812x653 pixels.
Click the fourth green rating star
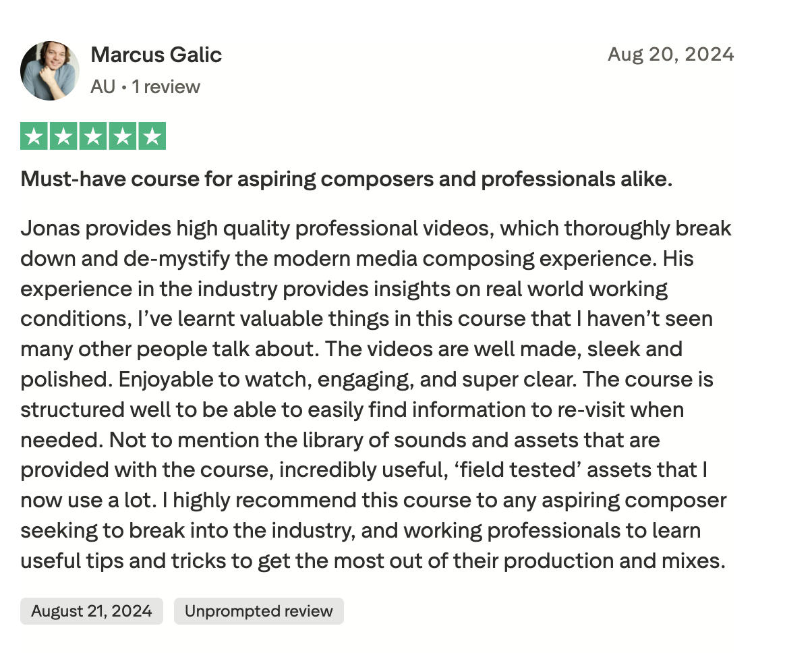[123, 137]
